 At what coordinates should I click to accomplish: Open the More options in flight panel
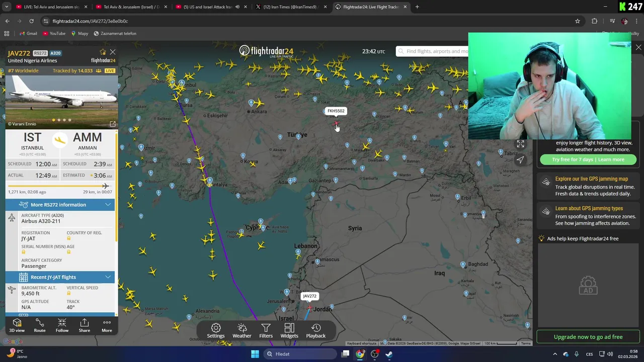107,325
